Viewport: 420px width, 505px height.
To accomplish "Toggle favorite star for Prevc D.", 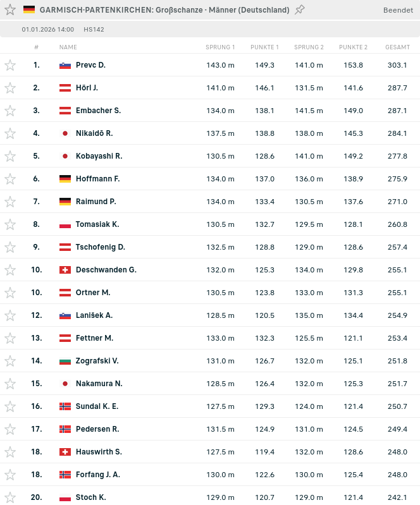I will (10, 65).
